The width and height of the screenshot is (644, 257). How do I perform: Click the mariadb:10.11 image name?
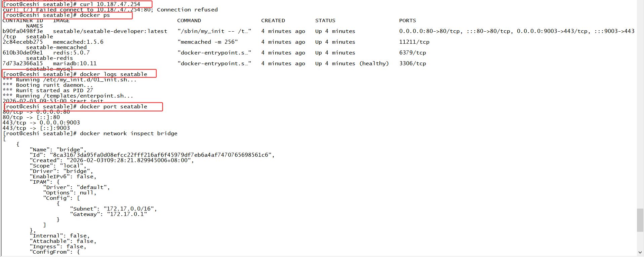(75, 64)
